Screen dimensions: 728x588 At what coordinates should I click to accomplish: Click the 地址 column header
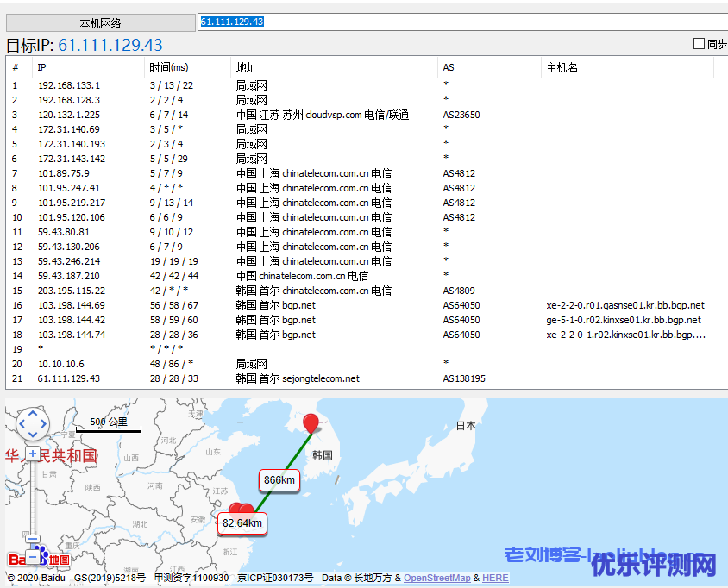coord(247,67)
